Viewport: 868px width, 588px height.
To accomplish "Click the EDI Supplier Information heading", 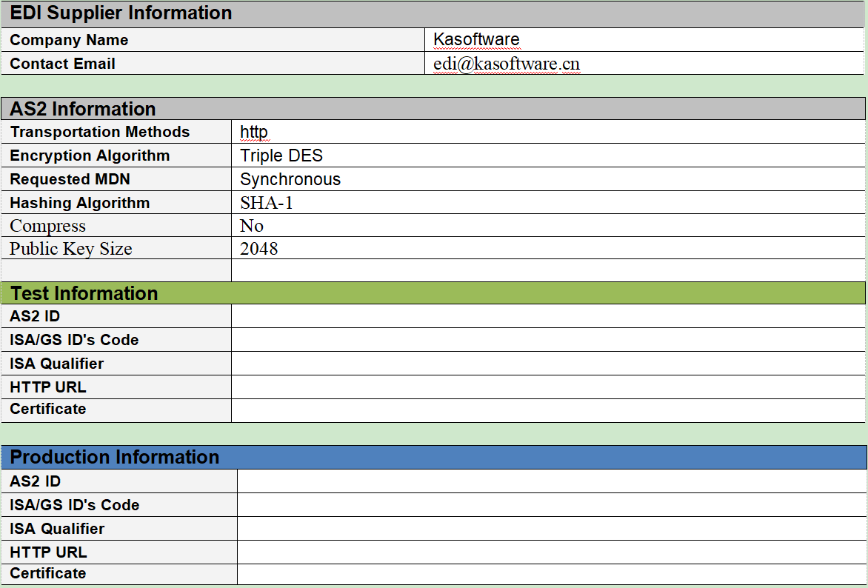I will click(x=121, y=13).
